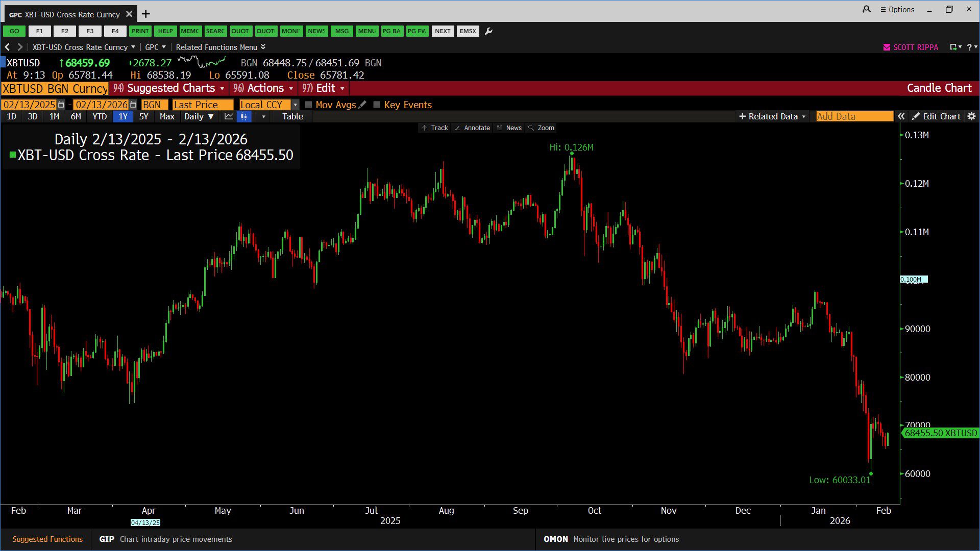The height and width of the screenshot is (551, 980).
Task: Enable the Mov Avgs checkbox
Action: click(x=308, y=105)
